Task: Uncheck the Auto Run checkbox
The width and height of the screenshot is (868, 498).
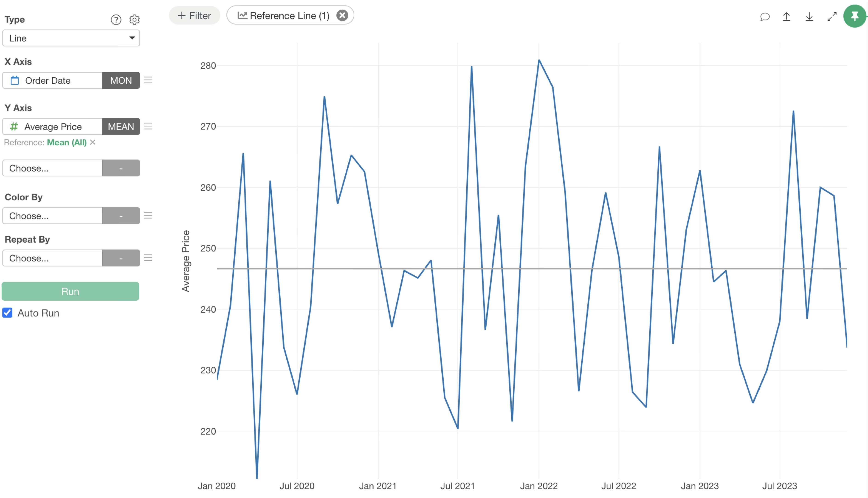Action: tap(8, 313)
